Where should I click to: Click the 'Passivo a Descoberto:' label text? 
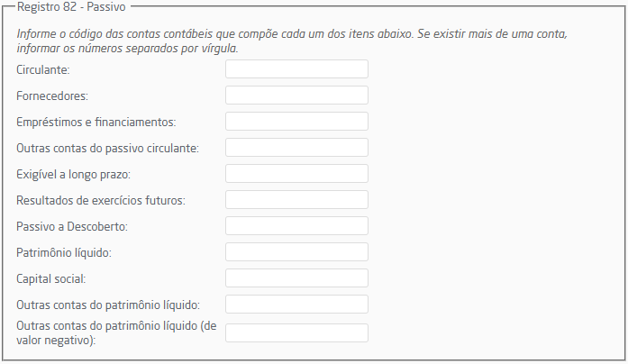tap(72, 226)
